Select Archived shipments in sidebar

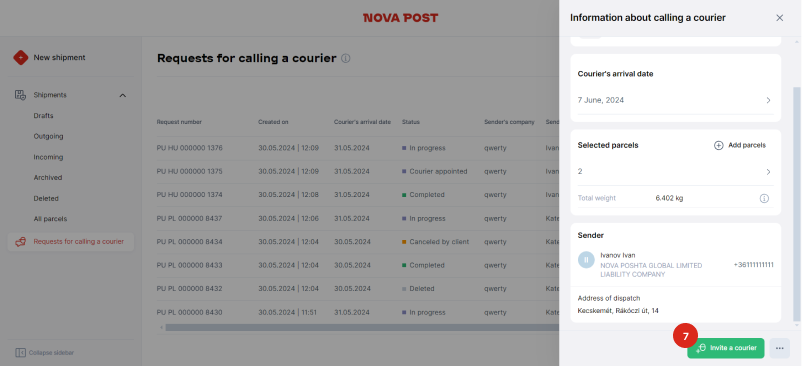(x=48, y=177)
